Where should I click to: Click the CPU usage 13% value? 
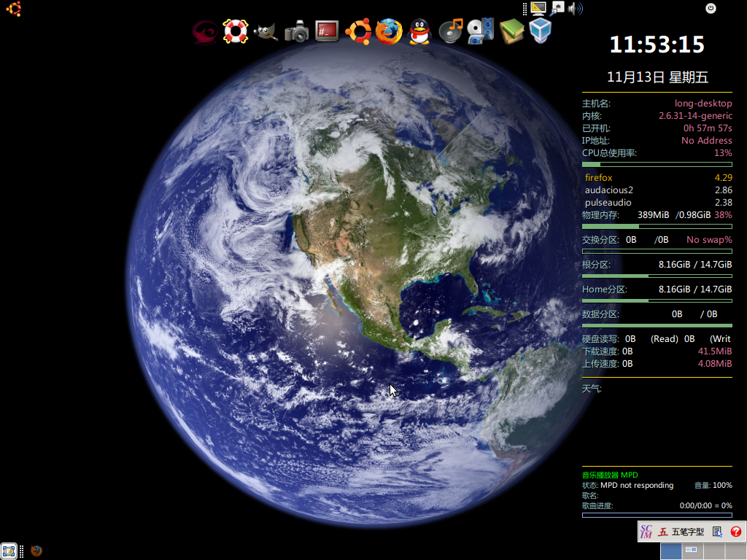point(723,153)
